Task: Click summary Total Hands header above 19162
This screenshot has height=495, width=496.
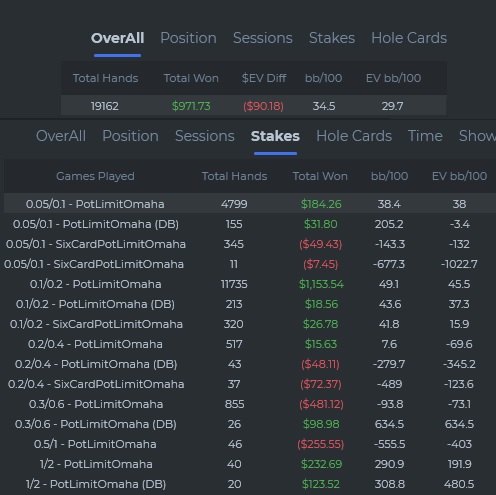Action: [x=105, y=78]
